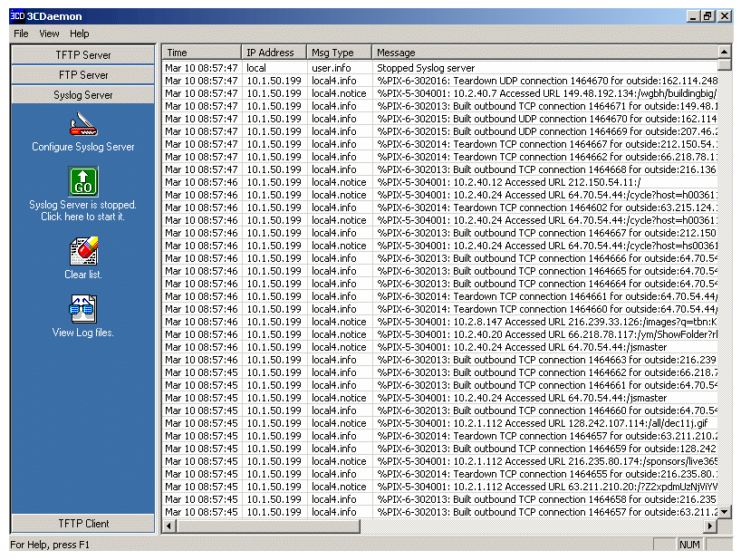Expand the TFTP Server panel

click(x=82, y=55)
